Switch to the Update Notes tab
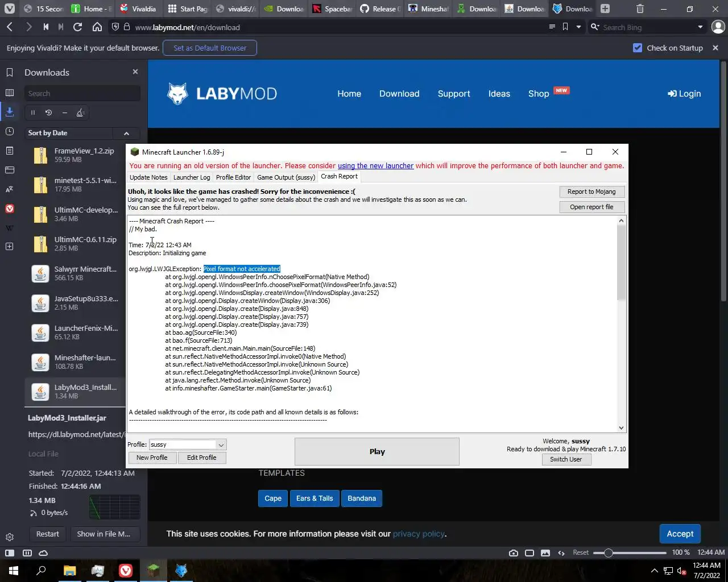This screenshot has height=582, width=728. pyautogui.click(x=148, y=177)
